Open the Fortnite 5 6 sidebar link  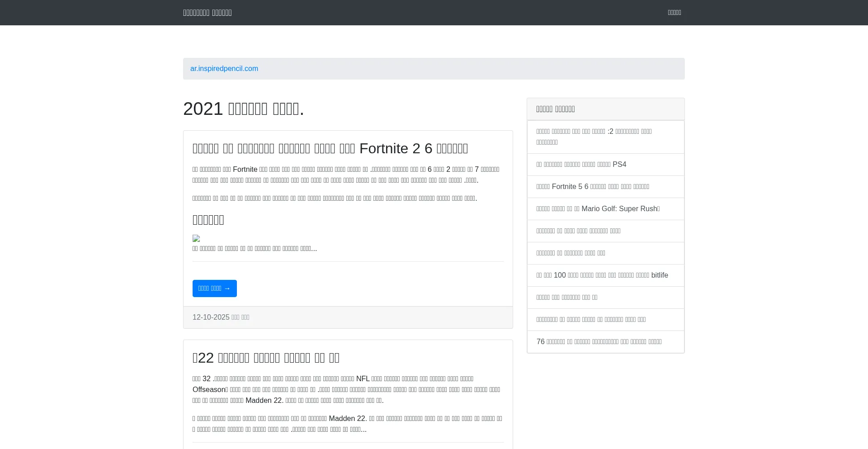(592, 187)
